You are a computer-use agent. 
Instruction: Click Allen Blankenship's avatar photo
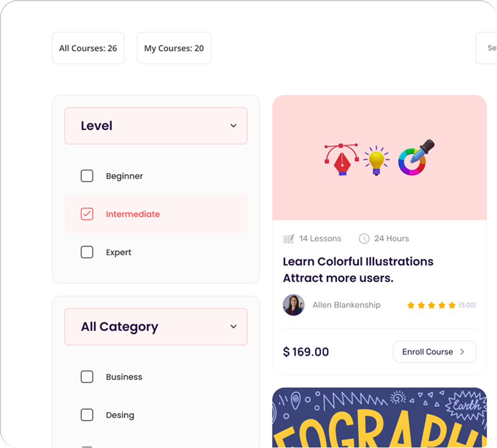click(294, 305)
